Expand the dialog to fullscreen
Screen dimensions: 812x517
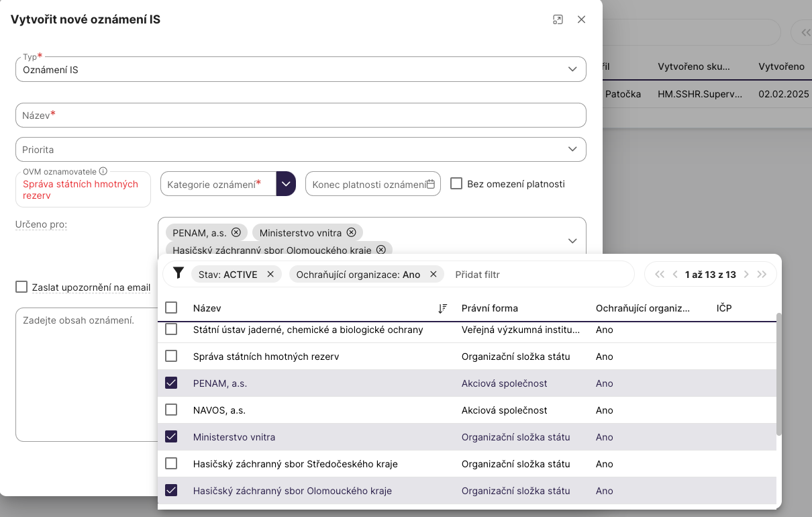coord(558,19)
